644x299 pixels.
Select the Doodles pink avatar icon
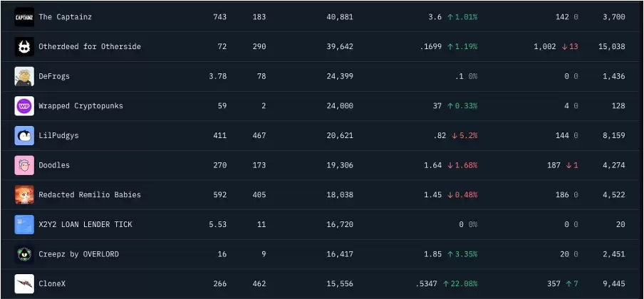coord(24,165)
